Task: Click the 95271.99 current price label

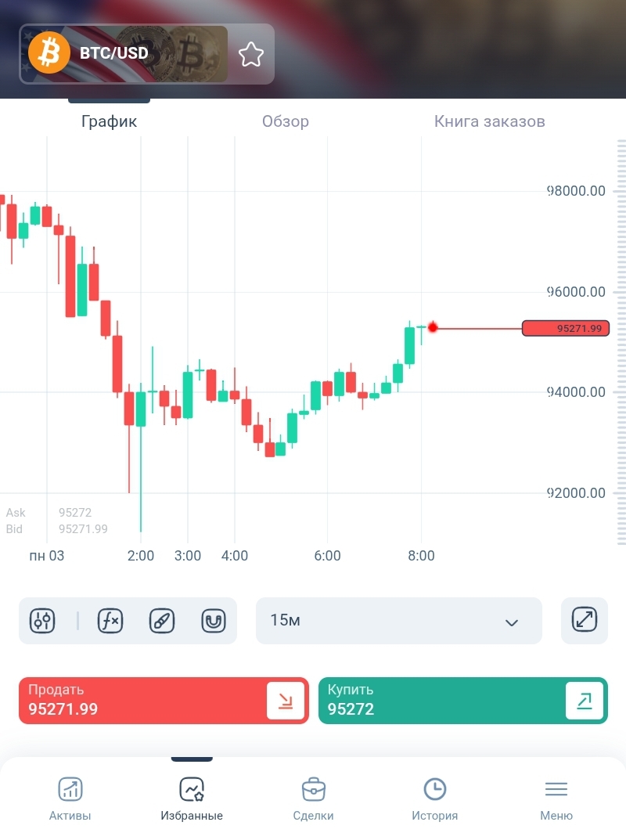Action: tap(566, 329)
